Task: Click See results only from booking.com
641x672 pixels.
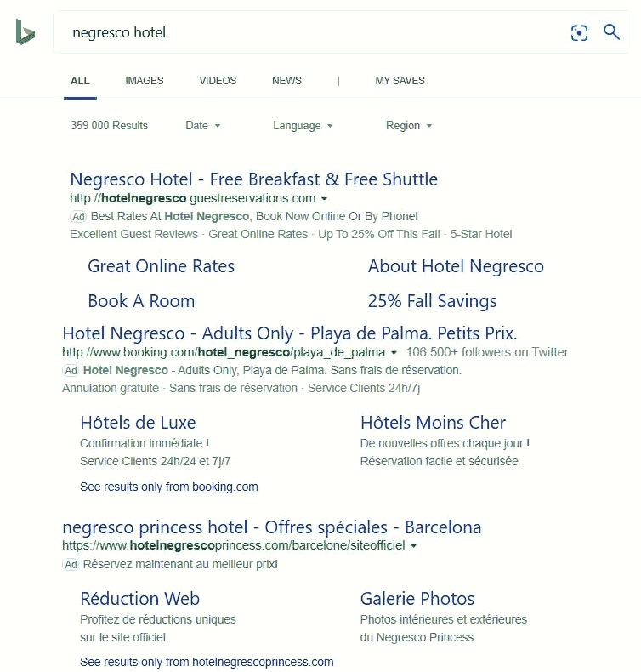Action: click(x=168, y=487)
